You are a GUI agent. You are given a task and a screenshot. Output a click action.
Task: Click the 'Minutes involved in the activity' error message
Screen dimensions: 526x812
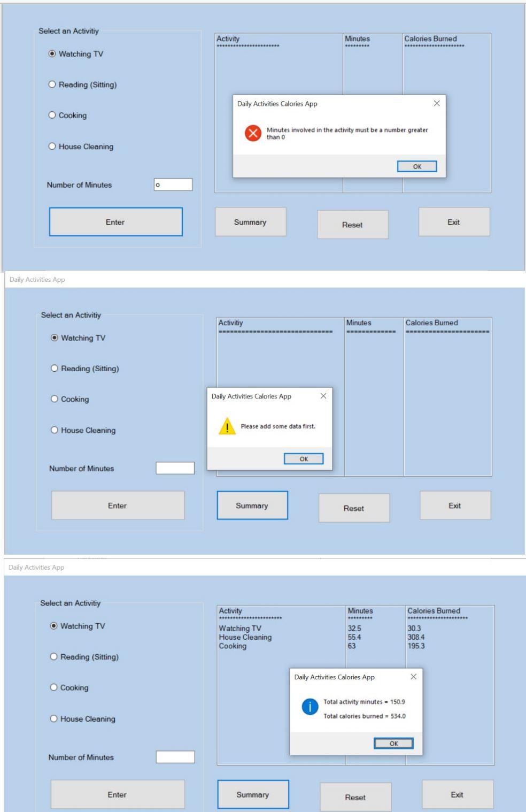tap(347, 133)
